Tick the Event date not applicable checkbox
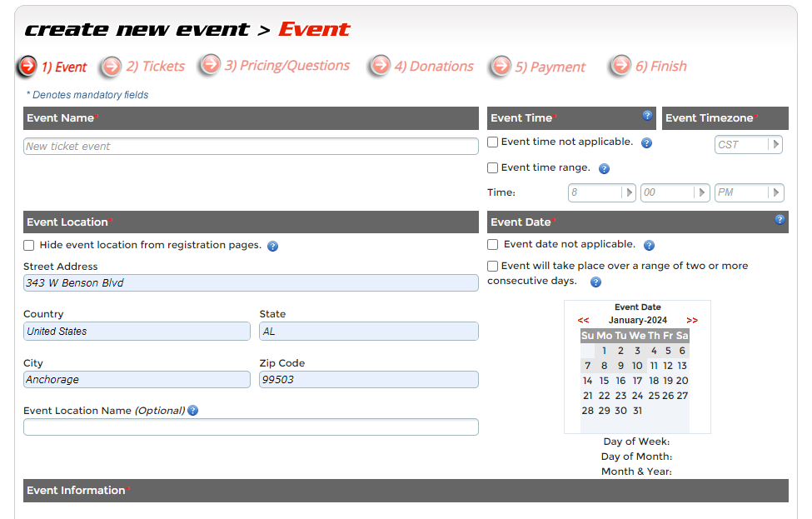The height and width of the screenshot is (519, 812). click(x=493, y=245)
